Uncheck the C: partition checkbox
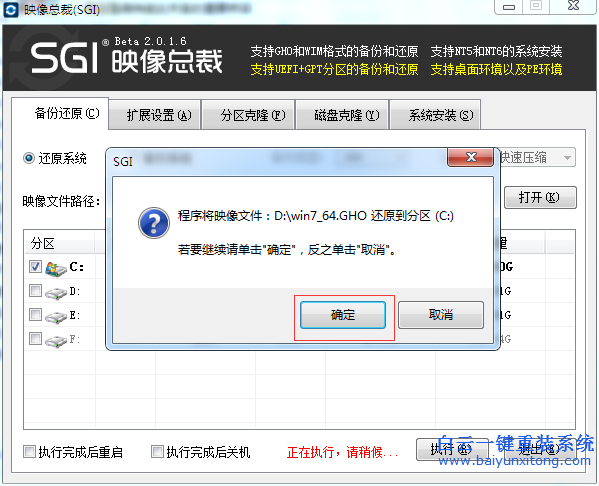The width and height of the screenshot is (599, 486). 36,266
